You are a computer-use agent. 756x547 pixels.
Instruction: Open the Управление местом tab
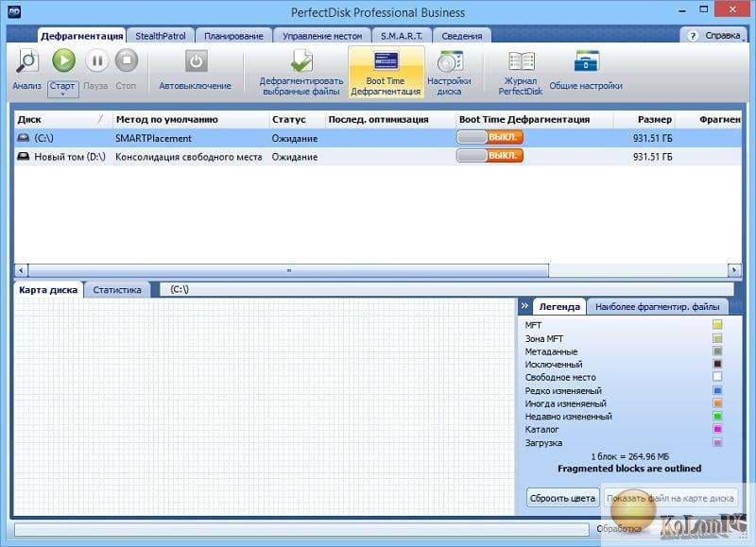click(x=322, y=36)
